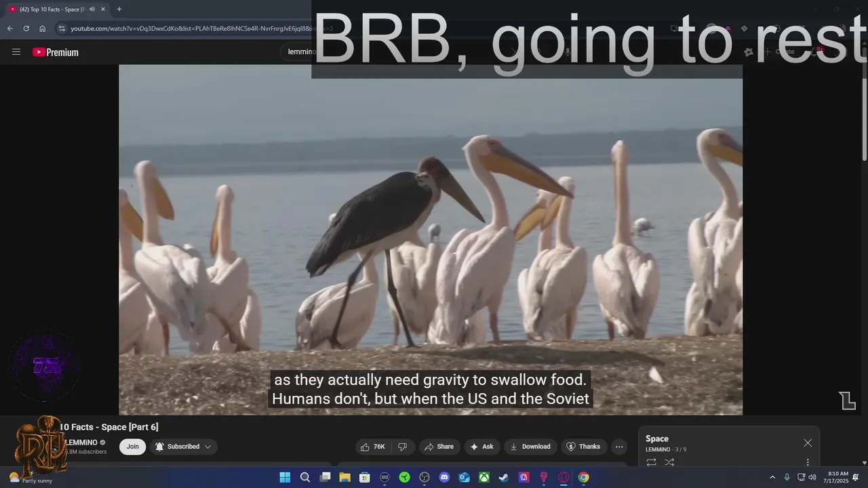Screen dimensions: 868x488
Task: Open the notification bell in tray
Action: [x=856, y=477]
